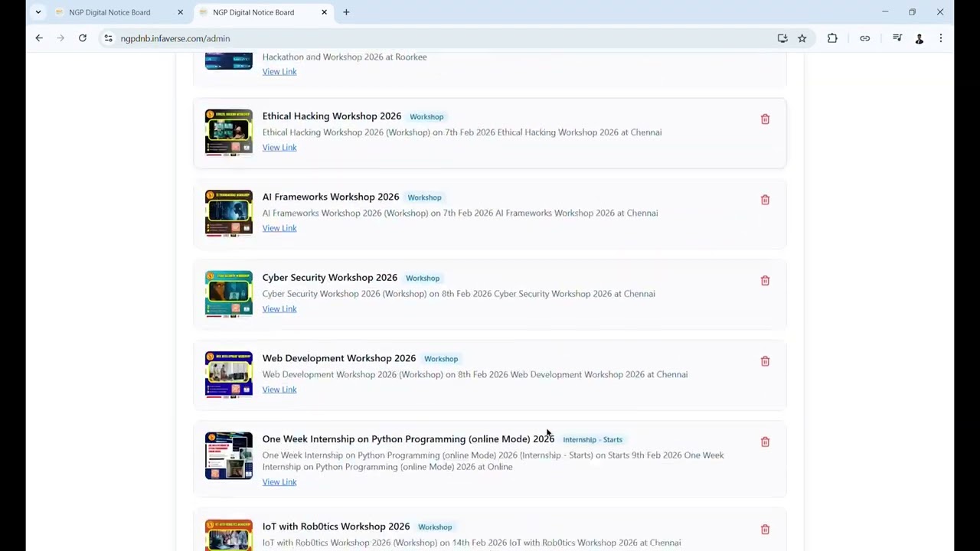This screenshot has width=980, height=551.
Task: Open the browser profile icon
Action: tap(920, 38)
